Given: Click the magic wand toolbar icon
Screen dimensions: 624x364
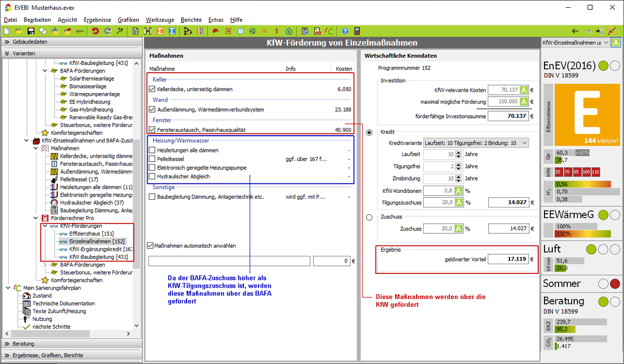Looking at the screenshot, I should (120, 31).
